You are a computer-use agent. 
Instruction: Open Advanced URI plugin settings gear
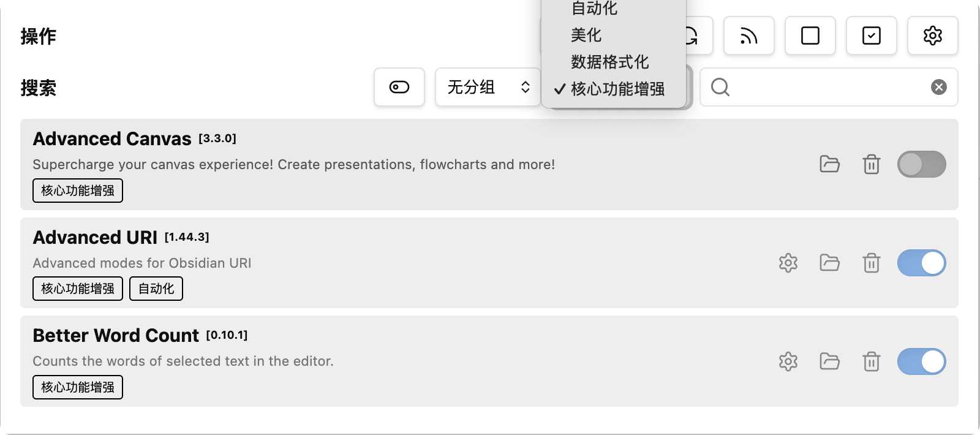(788, 263)
